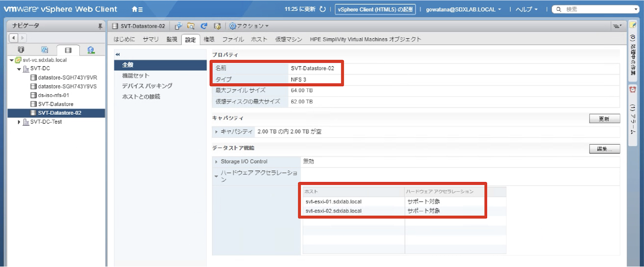Click the gear icon of the Actions menu
The width and height of the screenshot is (644, 267).
pos(233,26)
